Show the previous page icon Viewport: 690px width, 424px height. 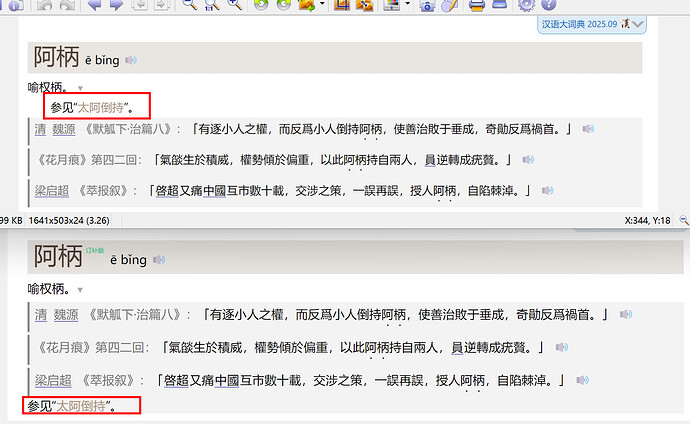(x=139, y=5)
